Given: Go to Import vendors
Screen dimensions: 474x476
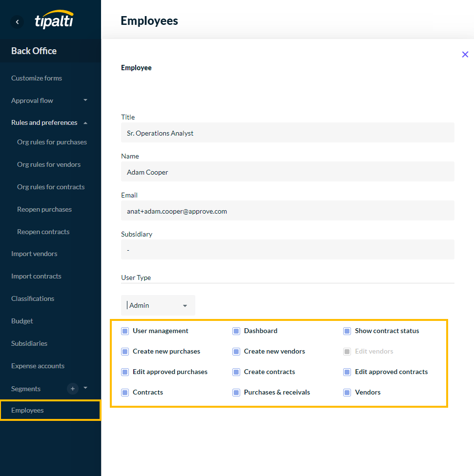Looking at the screenshot, I should coord(34,254).
